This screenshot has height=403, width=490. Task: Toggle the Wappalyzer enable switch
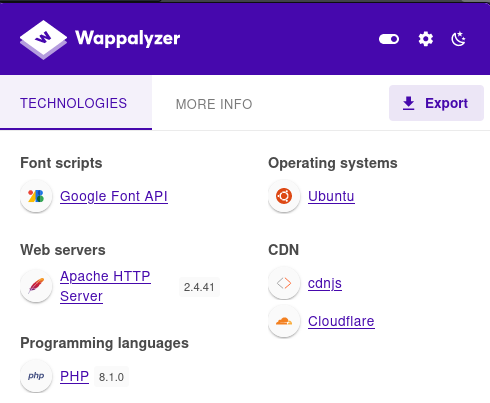(389, 39)
